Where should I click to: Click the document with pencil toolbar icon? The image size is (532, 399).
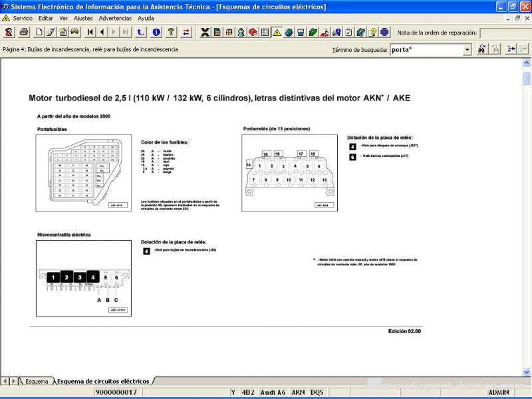51,32
